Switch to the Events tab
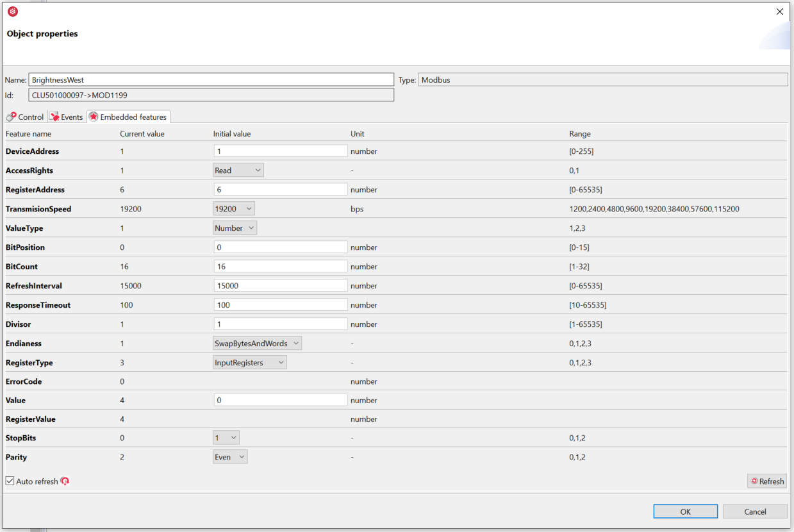Viewport: 794px width, 532px height. (67, 117)
